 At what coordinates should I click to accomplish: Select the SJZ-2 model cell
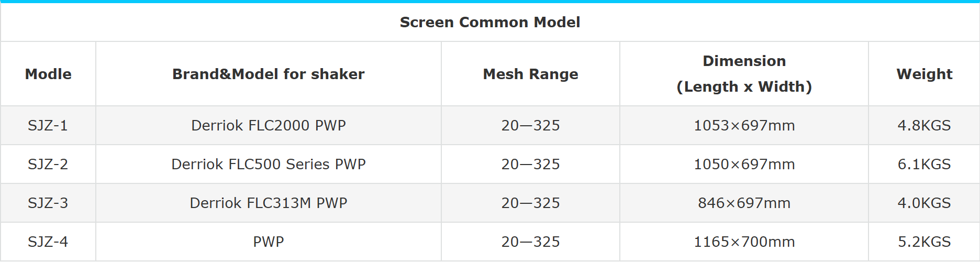coord(48,164)
